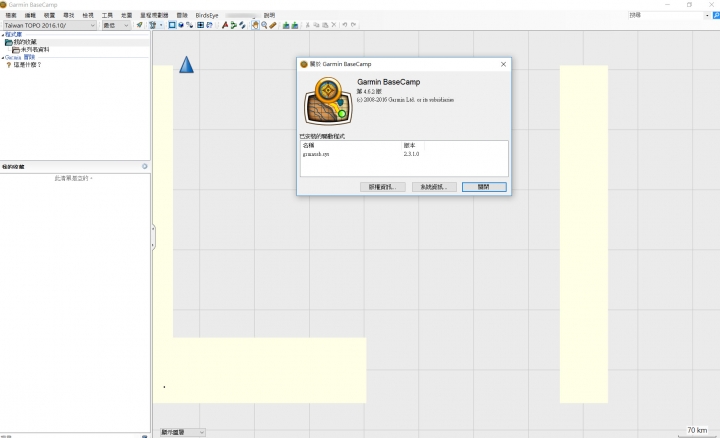The image size is (720, 438).
Task: Open the 工具 menu
Action: (107, 15)
